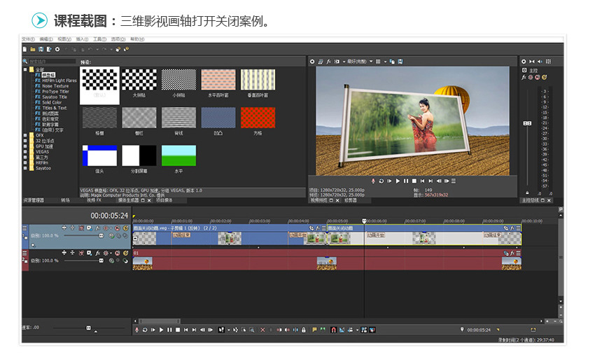The image size is (595, 364).
Task: Toggle loop playback in timeline transport
Action: tap(145, 330)
